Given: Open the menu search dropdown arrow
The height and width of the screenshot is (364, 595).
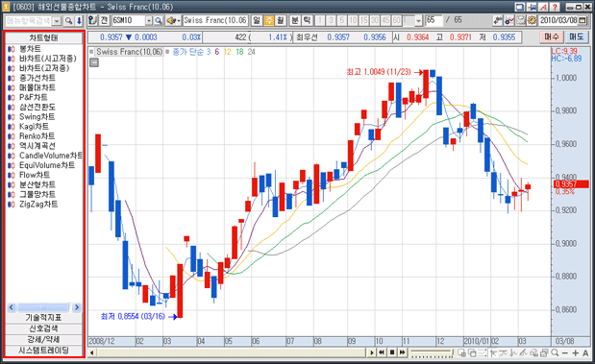Looking at the screenshot, I should pos(57,21).
